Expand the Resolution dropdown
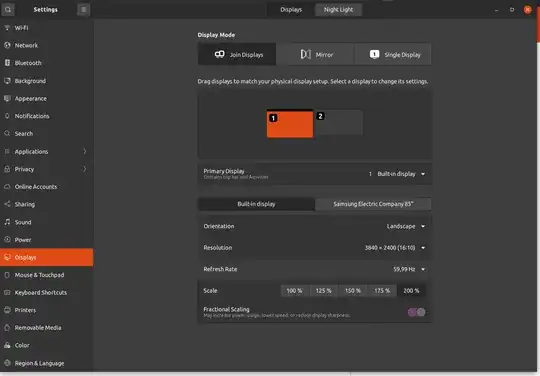Image resolution: width=540 pixels, height=376 pixels. (395, 248)
